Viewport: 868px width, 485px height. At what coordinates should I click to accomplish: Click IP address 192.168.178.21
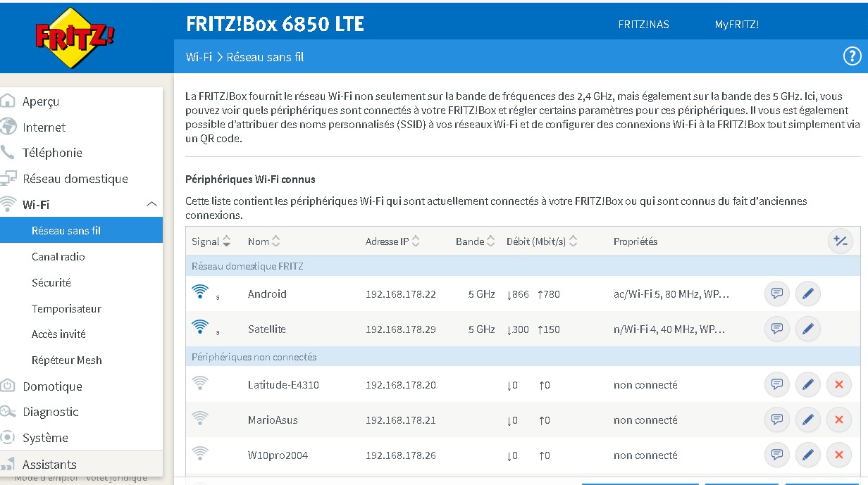click(401, 420)
